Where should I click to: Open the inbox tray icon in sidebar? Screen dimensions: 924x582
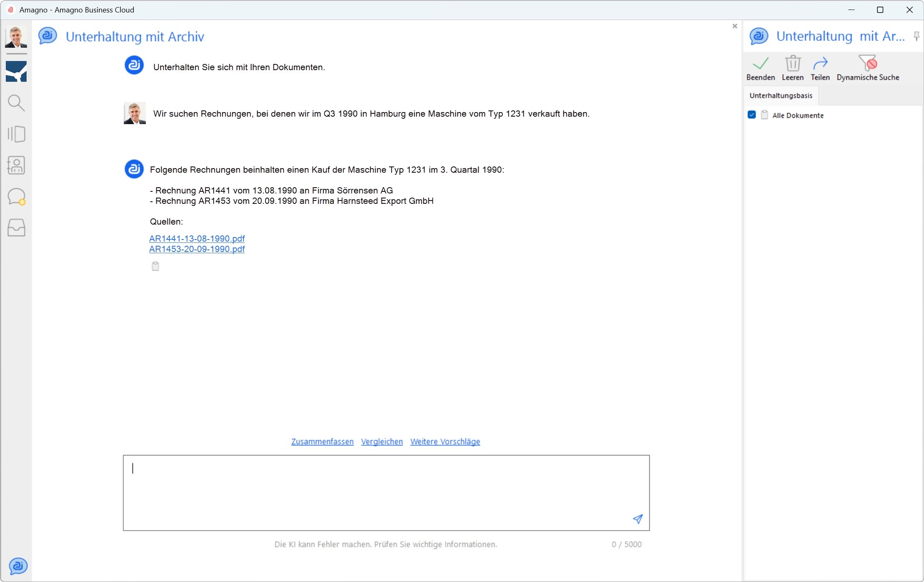16,227
